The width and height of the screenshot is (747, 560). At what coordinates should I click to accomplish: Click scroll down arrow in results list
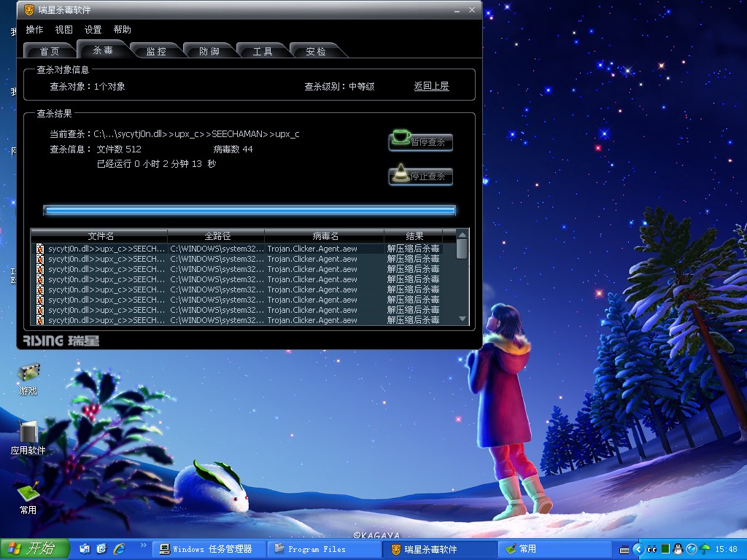[462, 319]
